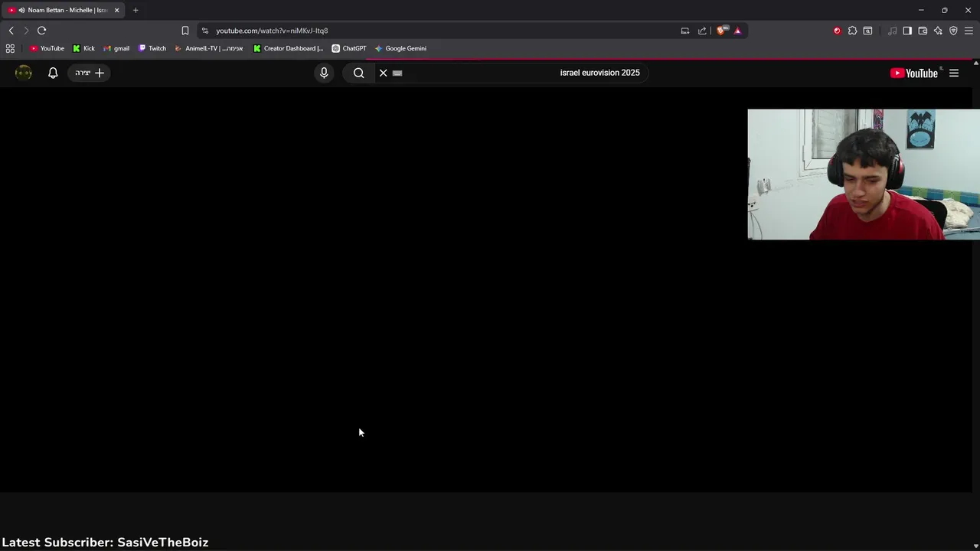Minimize the browser window

point(921,10)
